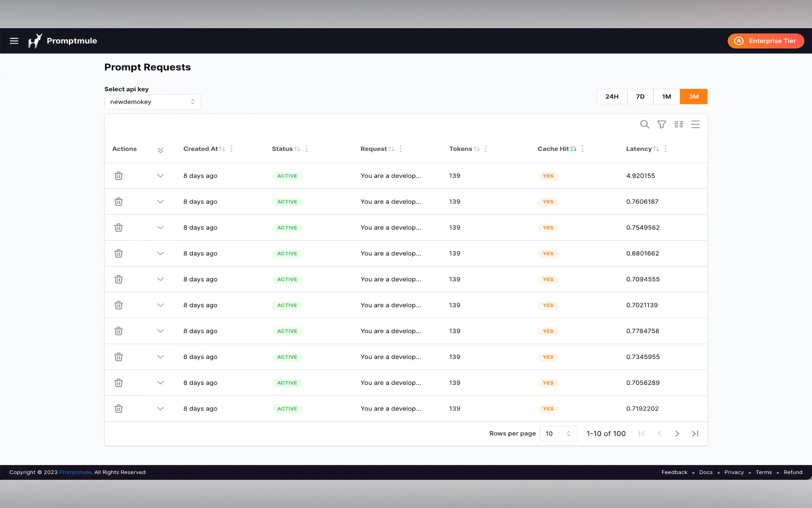Click the Promptmule logo in the header
The width and height of the screenshot is (812, 508).
tap(35, 41)
